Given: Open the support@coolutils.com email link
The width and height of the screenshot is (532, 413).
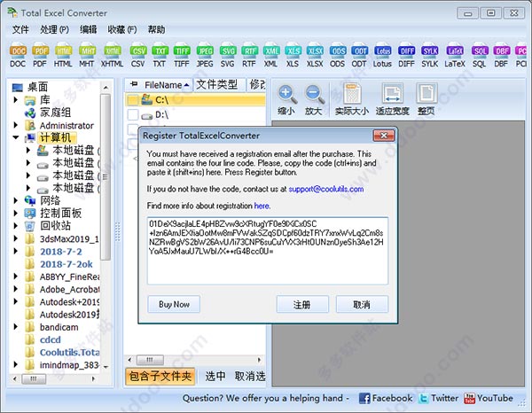Looking at the screenshot, I should click(x=326, y=189).
